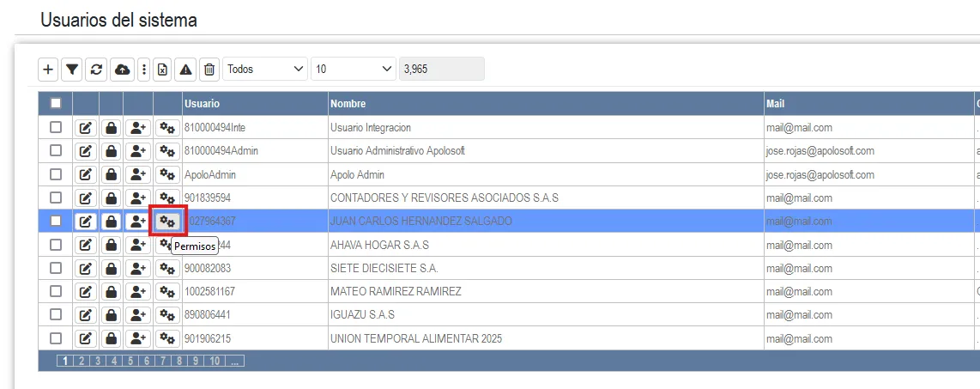The image size is (980, 389).
Task: Click the warning triangle icon
Action: pos(185,70)
